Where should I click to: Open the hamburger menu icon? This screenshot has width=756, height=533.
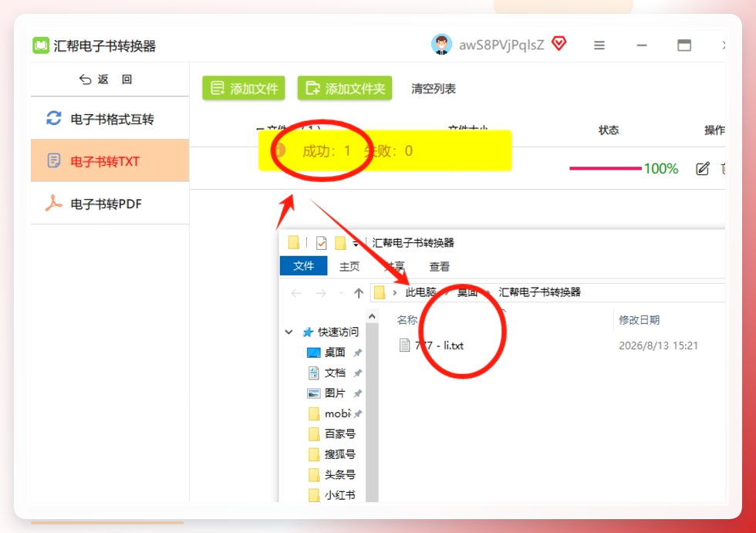pyautogui.click(x=599, y=46)
